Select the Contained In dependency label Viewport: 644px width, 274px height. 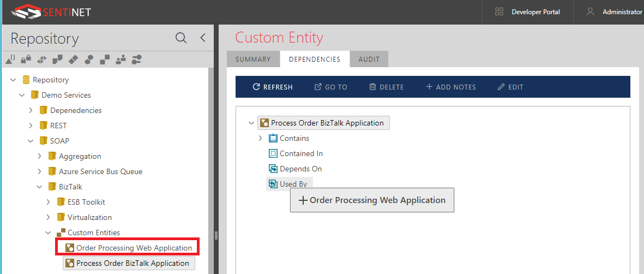tap(301, 153)
